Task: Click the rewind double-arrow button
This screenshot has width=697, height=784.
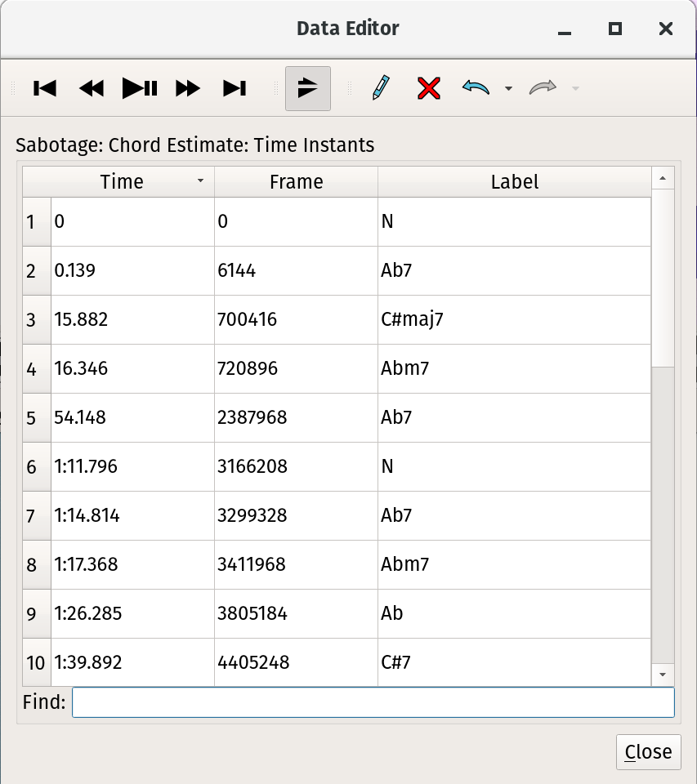Action: point(92,88)
